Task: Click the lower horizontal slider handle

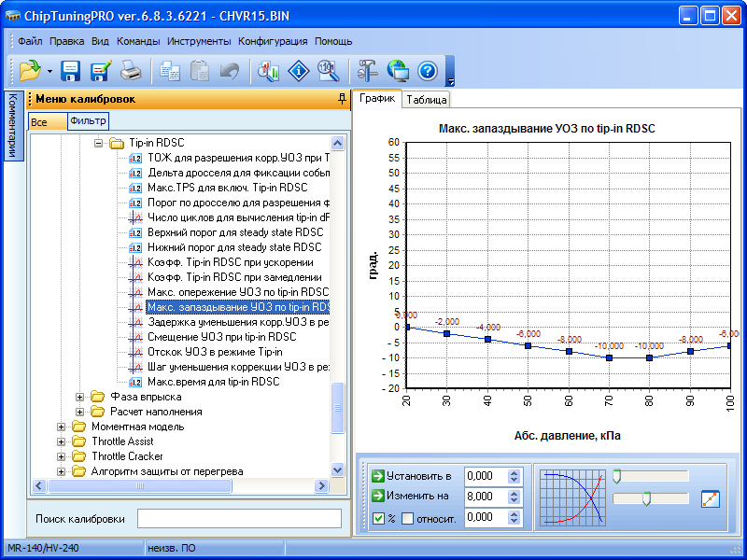Action: click(645, 499)
